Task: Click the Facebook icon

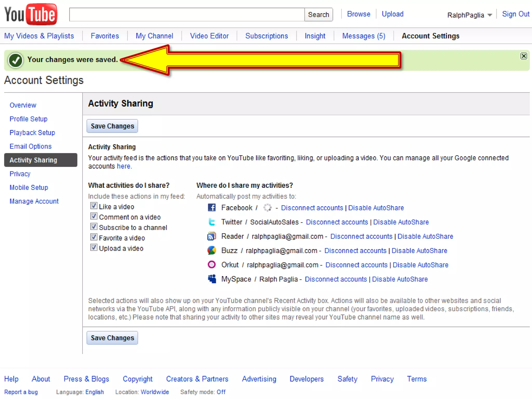Action: coord(212,208)
